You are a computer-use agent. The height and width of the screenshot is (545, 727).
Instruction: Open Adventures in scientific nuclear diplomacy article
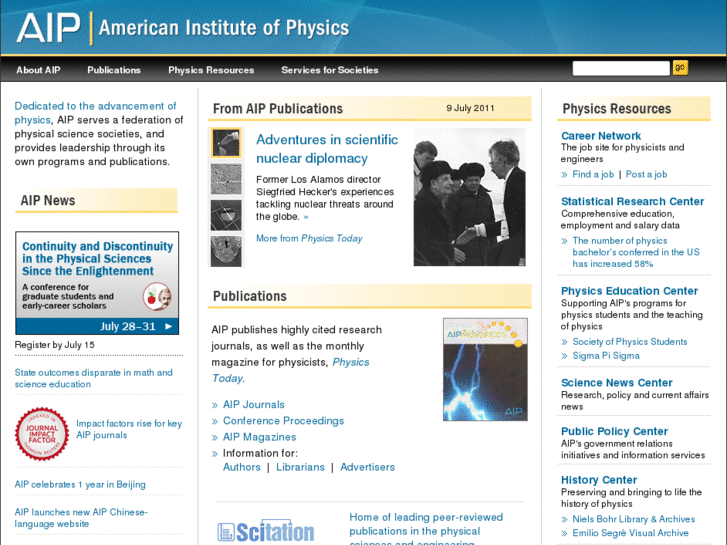pos(327,149)
